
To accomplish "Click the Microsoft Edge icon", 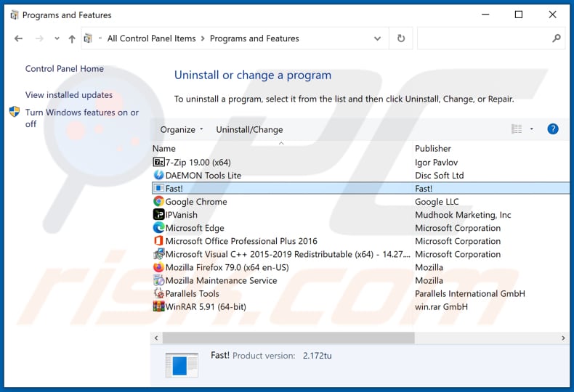I will pos(159,228).
